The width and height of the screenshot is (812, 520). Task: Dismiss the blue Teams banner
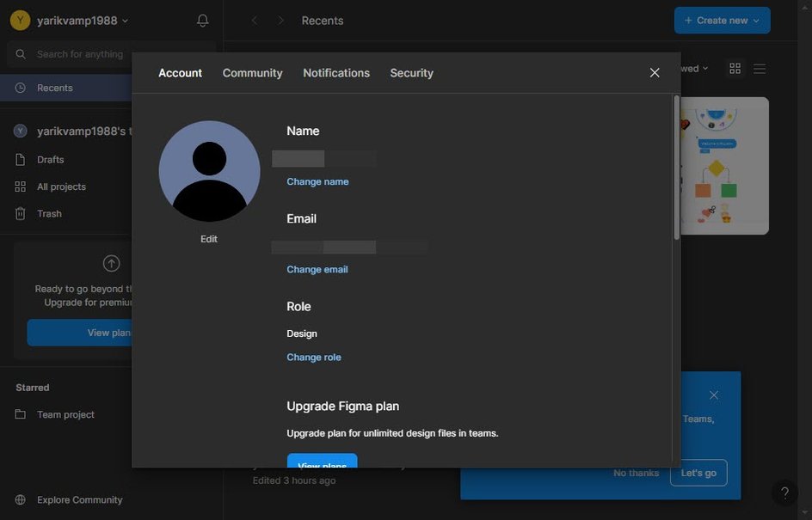714,395
